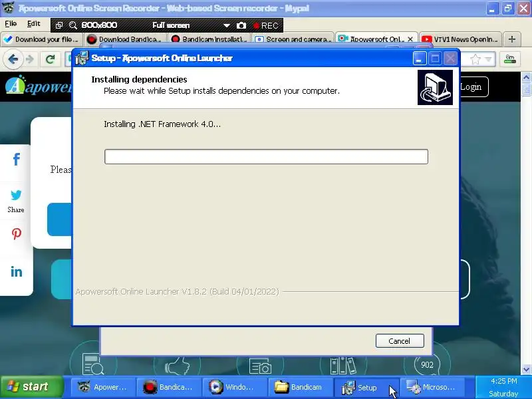Reload the current page
The image size is (532, 399).
tap(51, 60)
